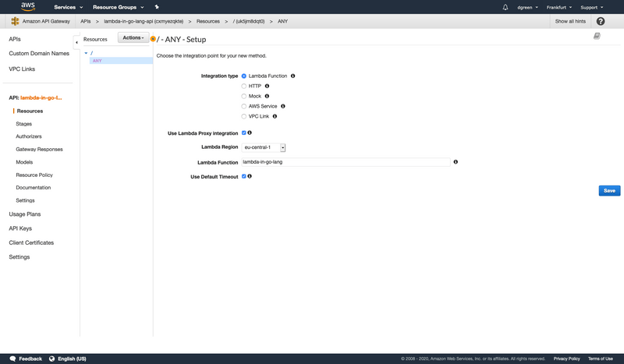Screen dimensions: 624x364
Task: Open Usage Plans
Action: point(25,214)
